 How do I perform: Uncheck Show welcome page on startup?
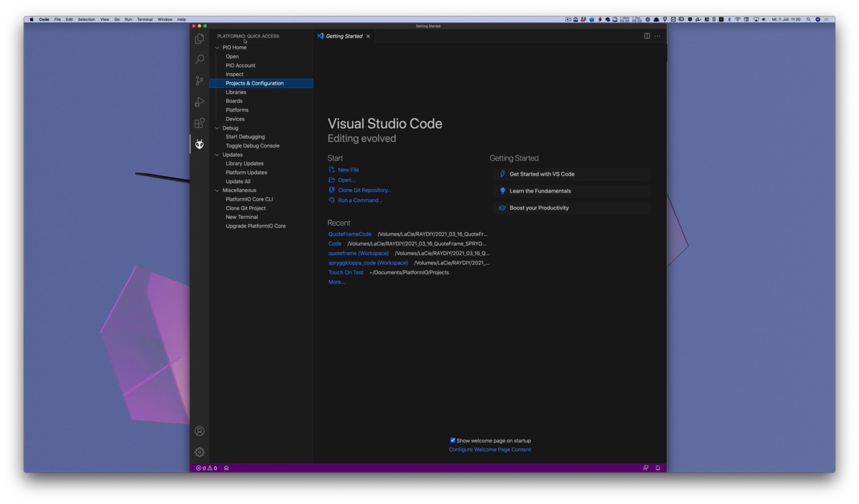[x=452, y=440]
